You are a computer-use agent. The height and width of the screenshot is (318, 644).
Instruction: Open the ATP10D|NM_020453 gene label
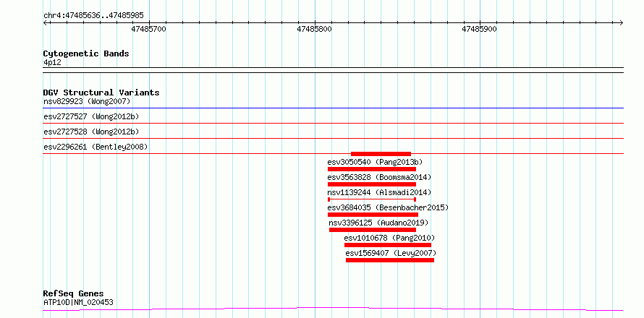[x=78, y=303]
